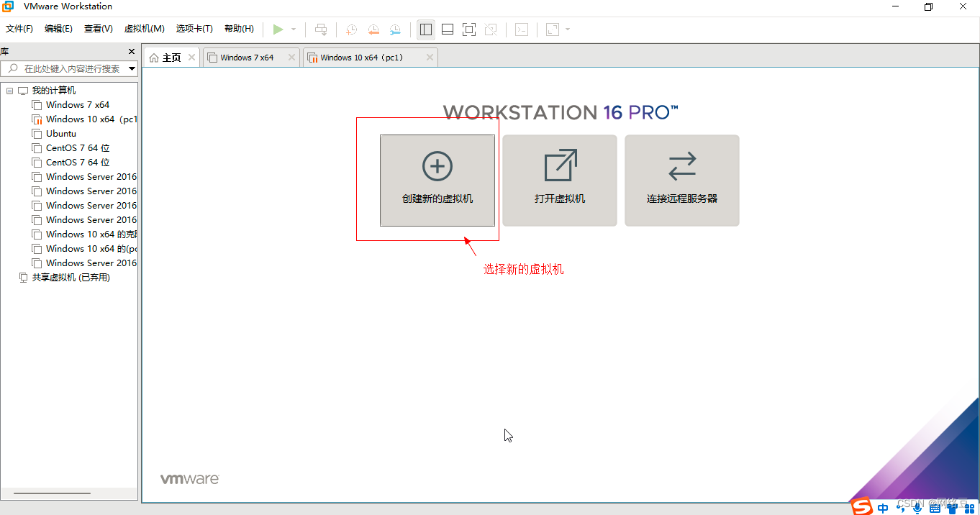Collapse the 我的计算机 tree node

tap(9, 91)
